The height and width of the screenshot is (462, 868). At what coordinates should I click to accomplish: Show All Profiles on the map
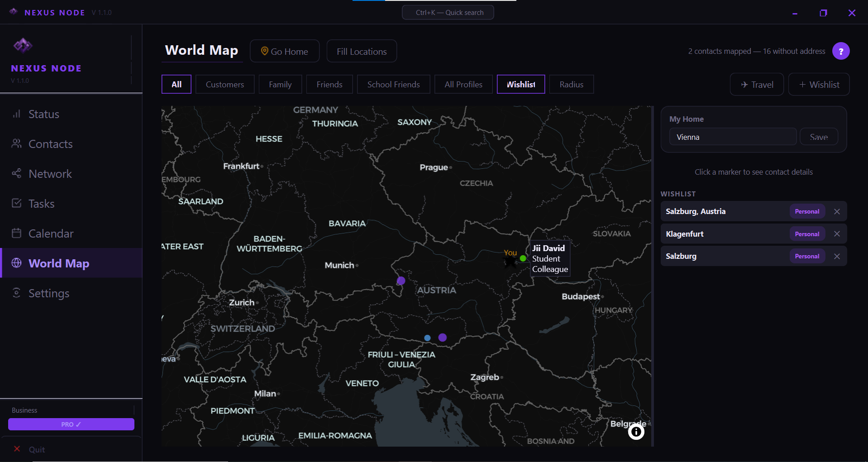coord(463,84)
